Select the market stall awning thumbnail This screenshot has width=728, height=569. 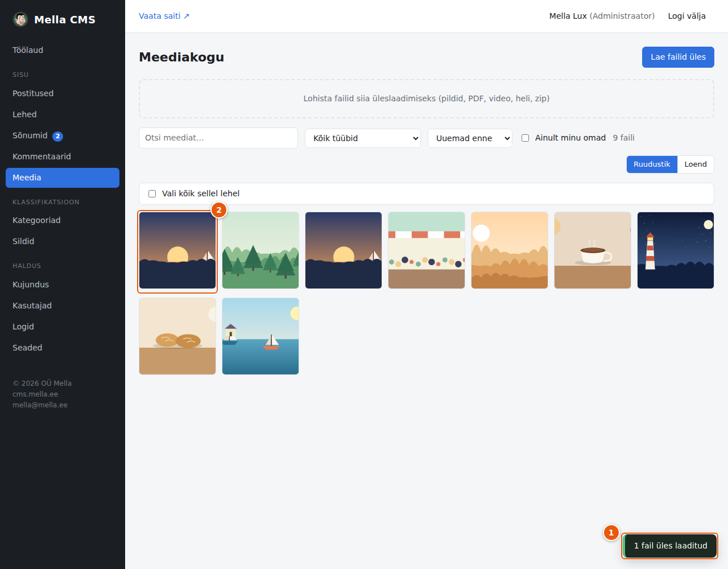click(x=427, y=250)
